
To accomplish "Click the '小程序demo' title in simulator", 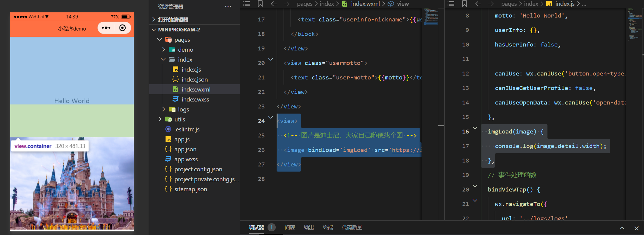I will (x=72, y=29).
